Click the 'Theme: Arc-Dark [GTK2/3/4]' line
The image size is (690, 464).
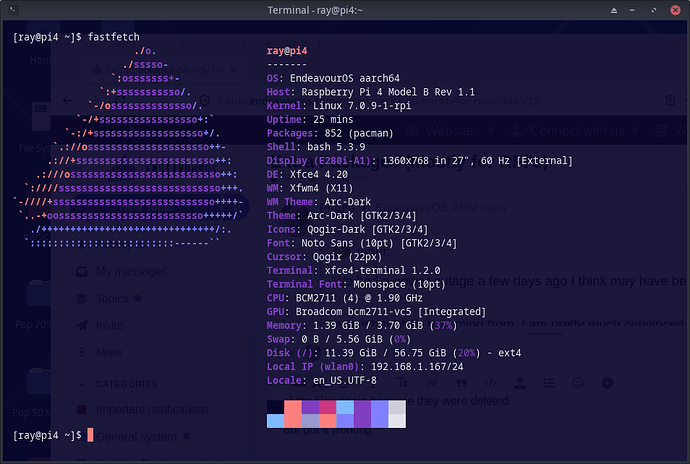click(x=341, y=216)
